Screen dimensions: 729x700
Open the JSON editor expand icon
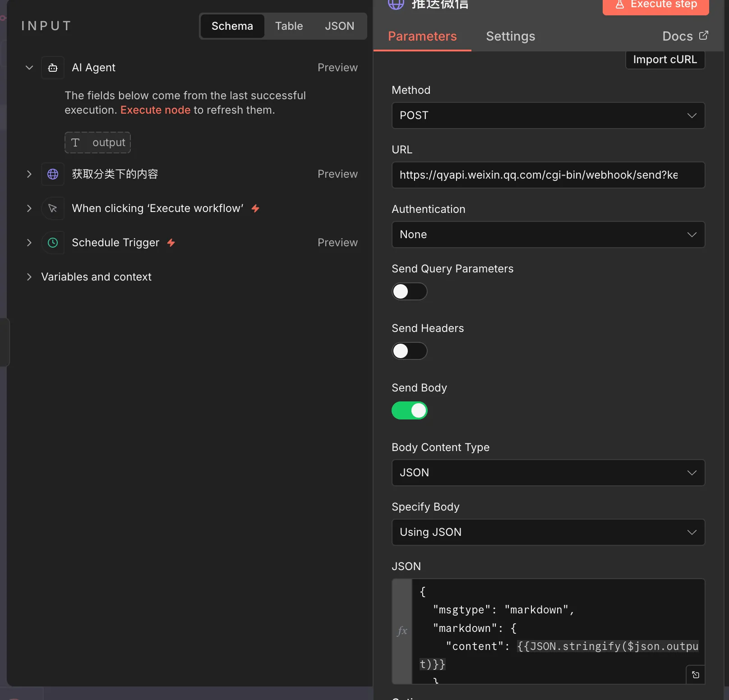695,675
